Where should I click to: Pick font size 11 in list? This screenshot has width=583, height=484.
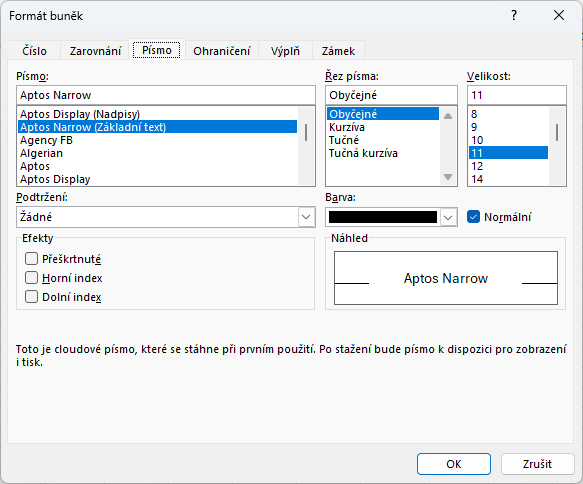(x=508, y=153)
